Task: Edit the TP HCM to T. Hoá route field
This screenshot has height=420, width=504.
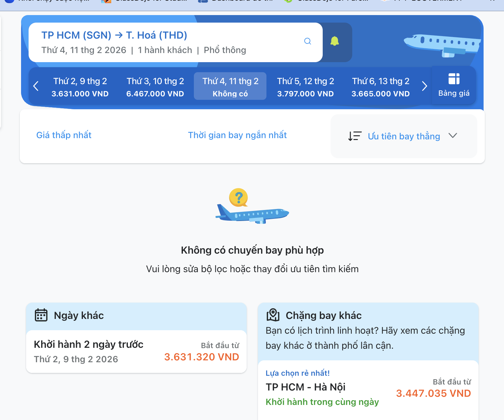Action: click(x=114, y=35)
